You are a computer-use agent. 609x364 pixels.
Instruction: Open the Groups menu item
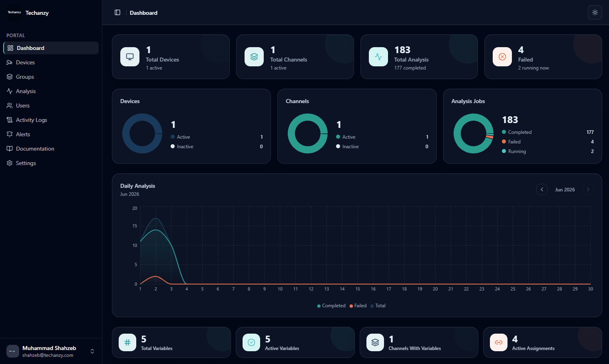(51, 77)
